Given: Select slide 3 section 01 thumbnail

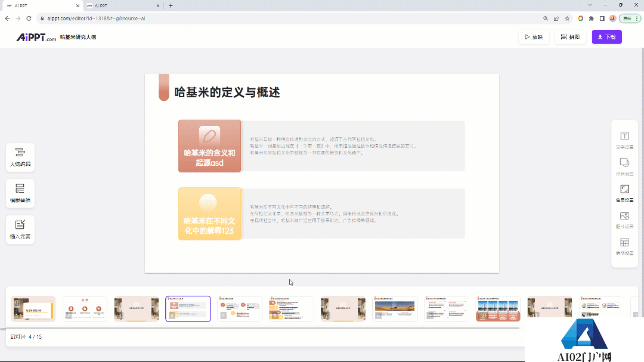Looking at the screenshot, I should 137,308.
